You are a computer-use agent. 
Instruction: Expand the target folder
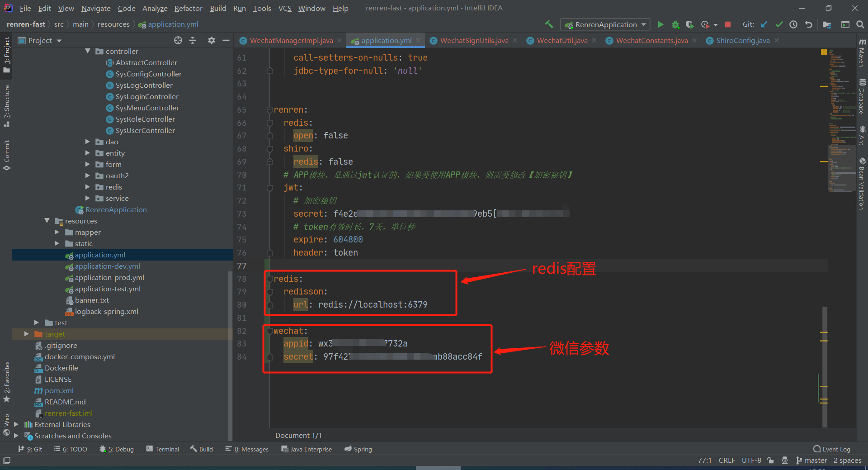27,334
